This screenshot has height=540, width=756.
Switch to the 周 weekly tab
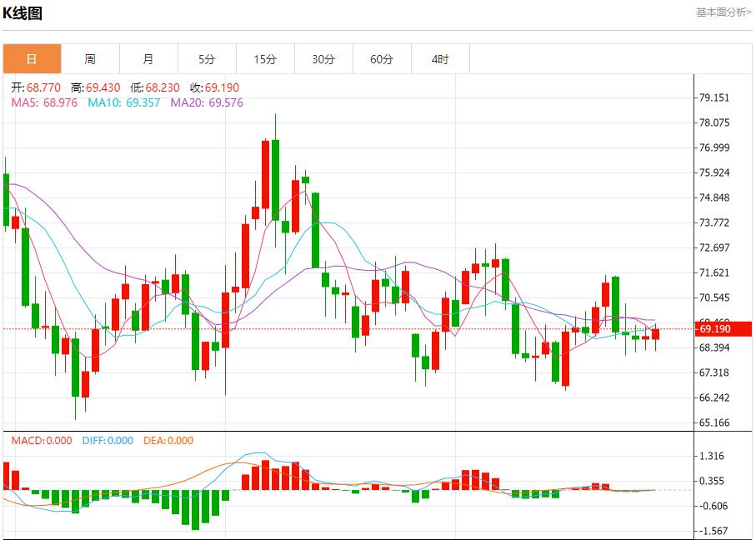tap(90, 59)
